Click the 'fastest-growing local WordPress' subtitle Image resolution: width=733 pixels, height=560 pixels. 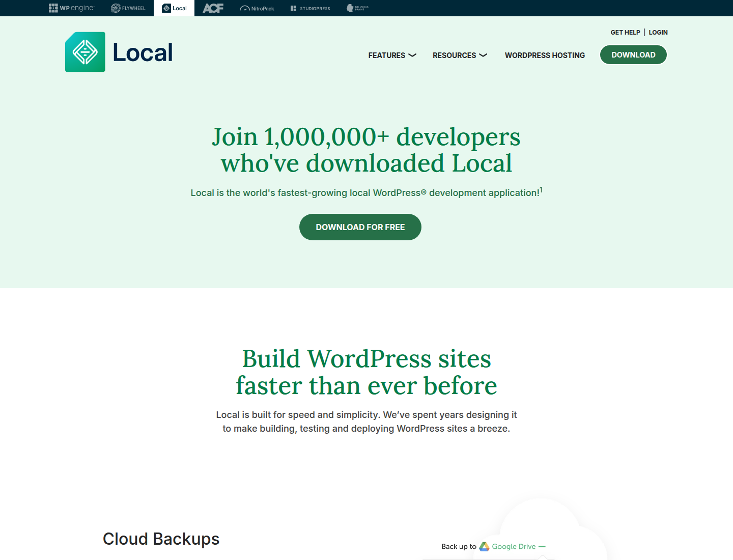click(x=366, y=192)
